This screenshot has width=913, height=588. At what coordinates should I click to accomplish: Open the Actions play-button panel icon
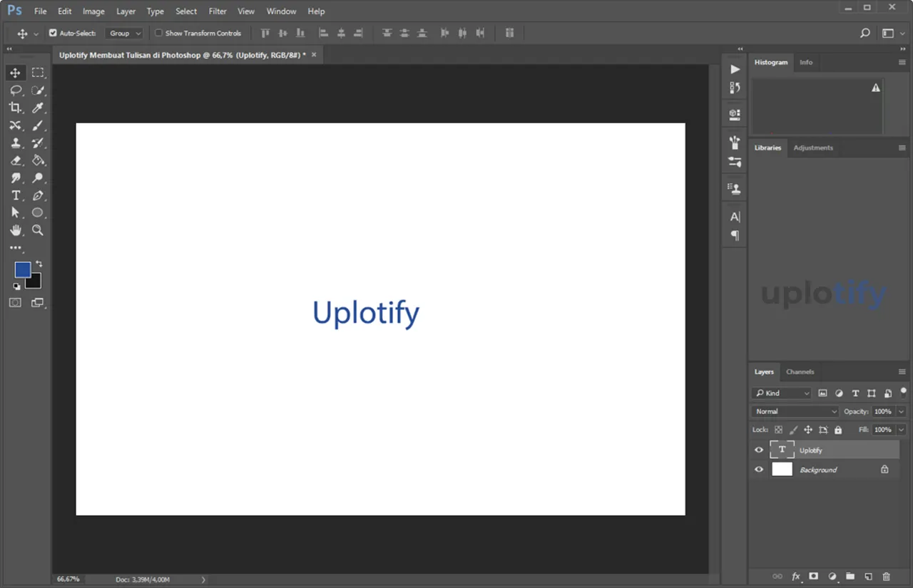tap(735, 69)
